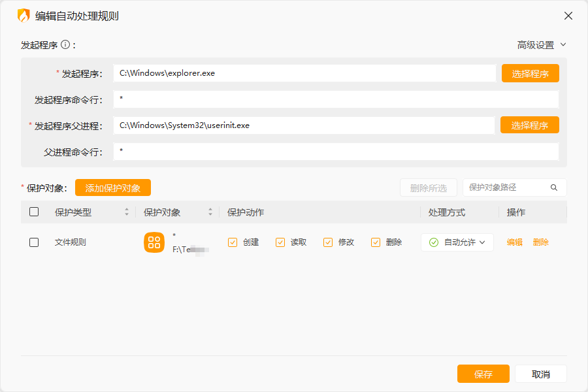Screen dimensions: 588x392
Task: Click the 处理方式 column header
Action: 447,212
